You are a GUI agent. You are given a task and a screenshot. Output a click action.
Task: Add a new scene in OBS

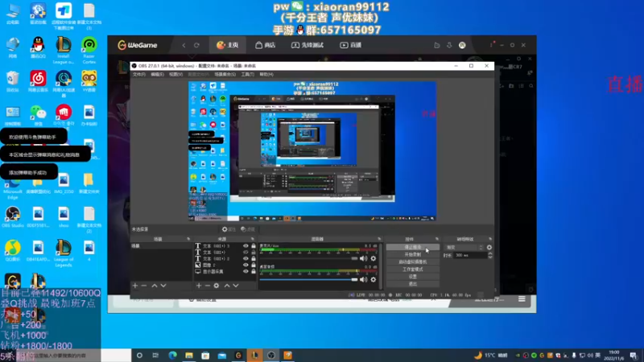(135, 286)
